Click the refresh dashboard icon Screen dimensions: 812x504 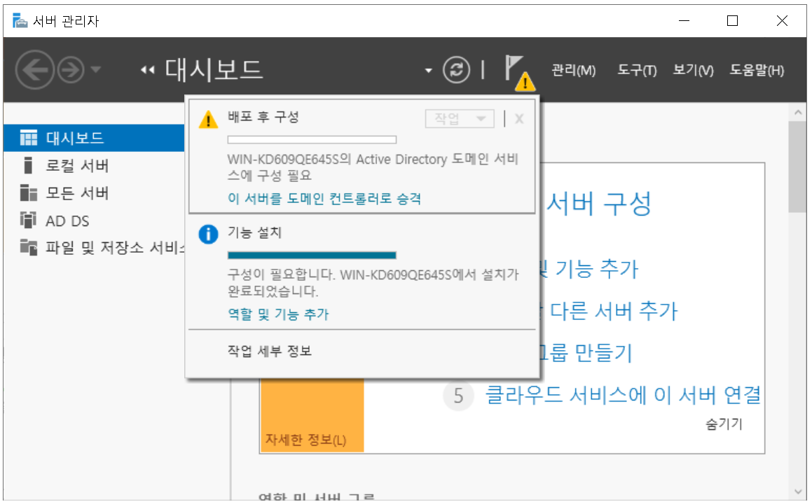coord(456,70)
